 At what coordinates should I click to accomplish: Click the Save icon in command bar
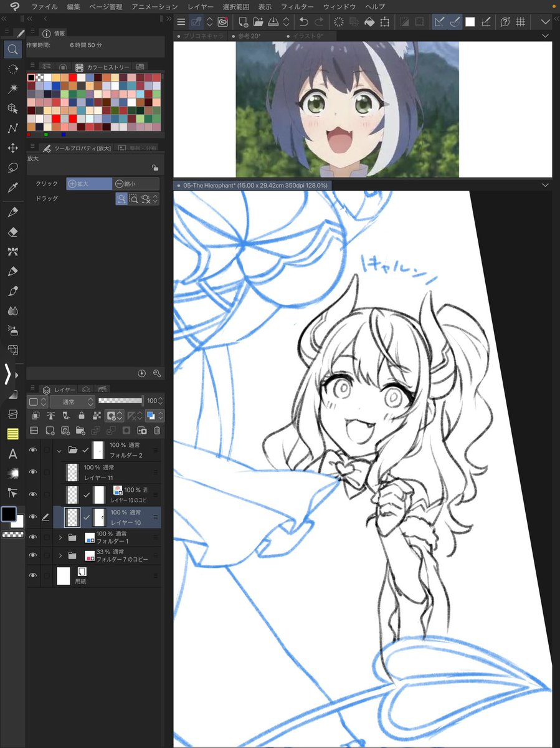click(273, 22)
